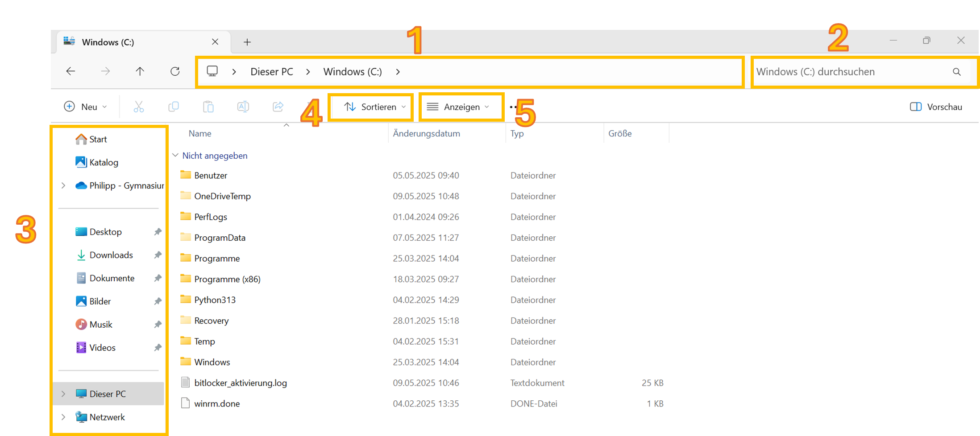Expand the Dieser PC tree node
The height and width of the screenshot is (436, 980).
(x=63, y=394)
